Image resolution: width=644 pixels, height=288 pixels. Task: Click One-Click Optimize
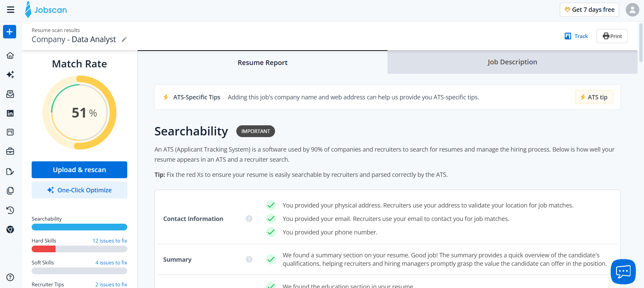(79, 190)
